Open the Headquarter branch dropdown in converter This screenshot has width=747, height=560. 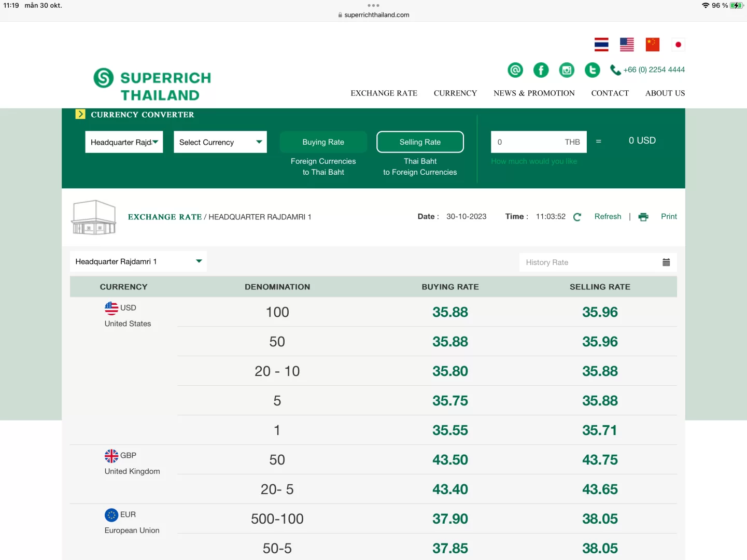pos(124,142)
